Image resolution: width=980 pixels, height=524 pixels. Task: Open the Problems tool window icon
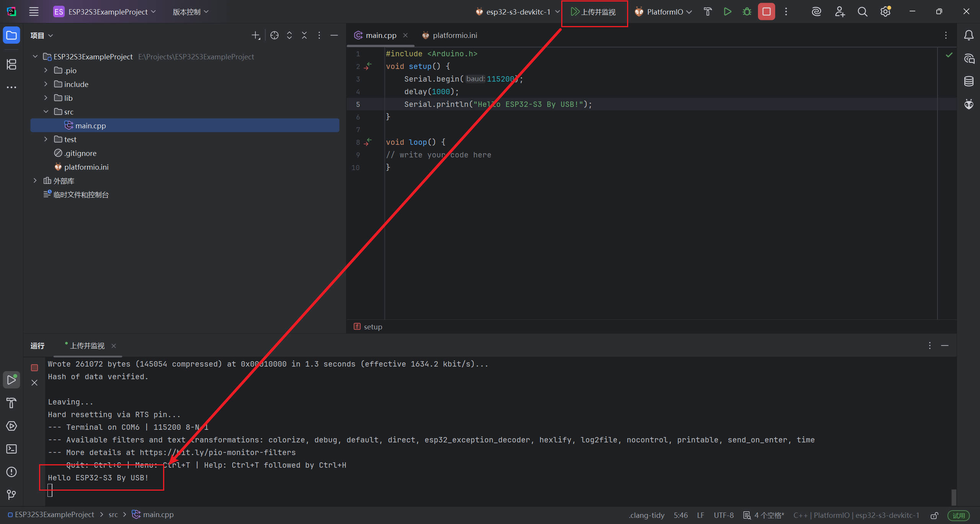(x=11, y=472)
